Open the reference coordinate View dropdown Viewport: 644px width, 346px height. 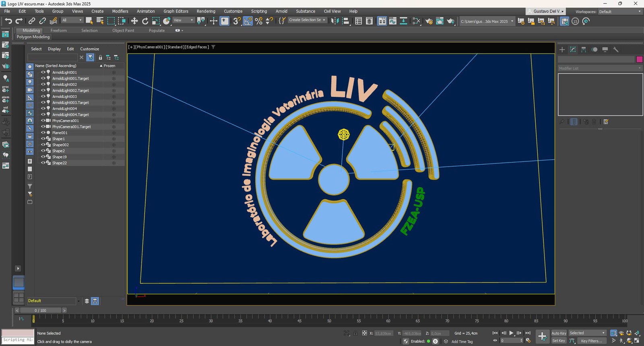point(184,20)
